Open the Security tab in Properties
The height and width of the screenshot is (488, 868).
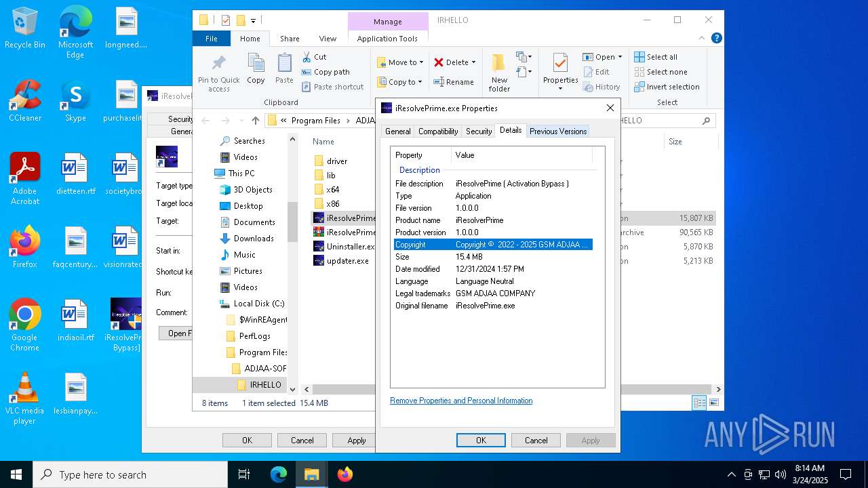(x=479, y=131)
